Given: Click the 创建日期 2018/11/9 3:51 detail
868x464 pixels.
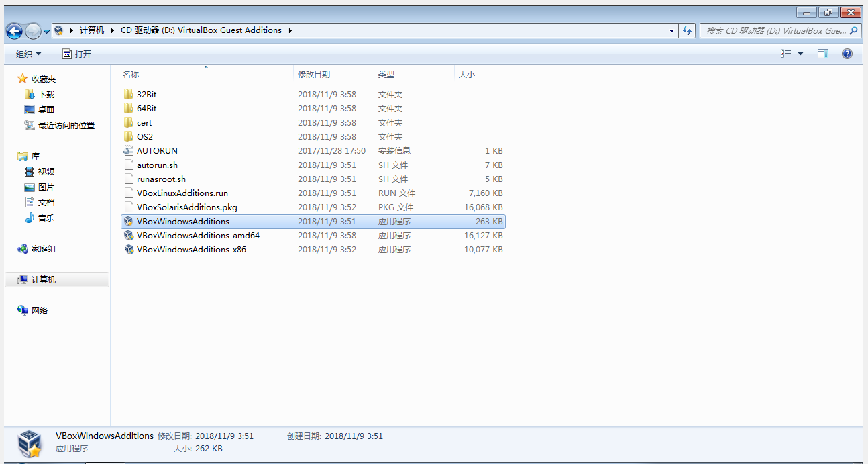Looking at the screenshot, I should pos(335,436).
